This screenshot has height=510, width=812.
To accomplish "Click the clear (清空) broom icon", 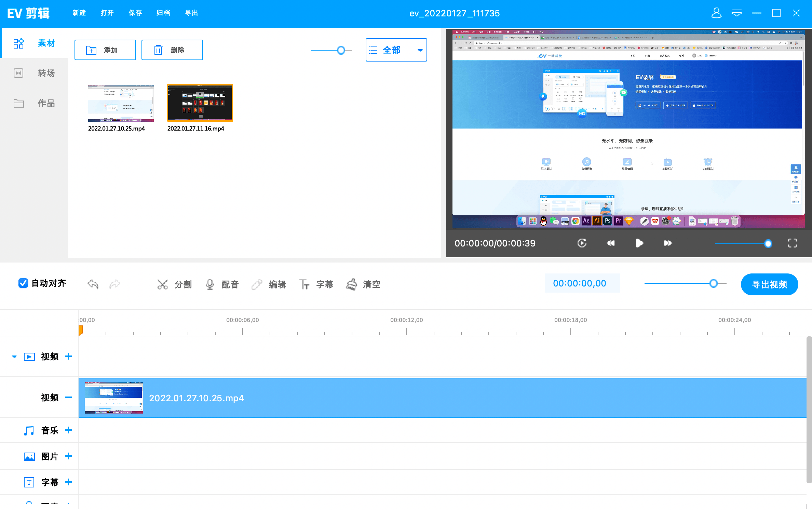I will (352, 284).
